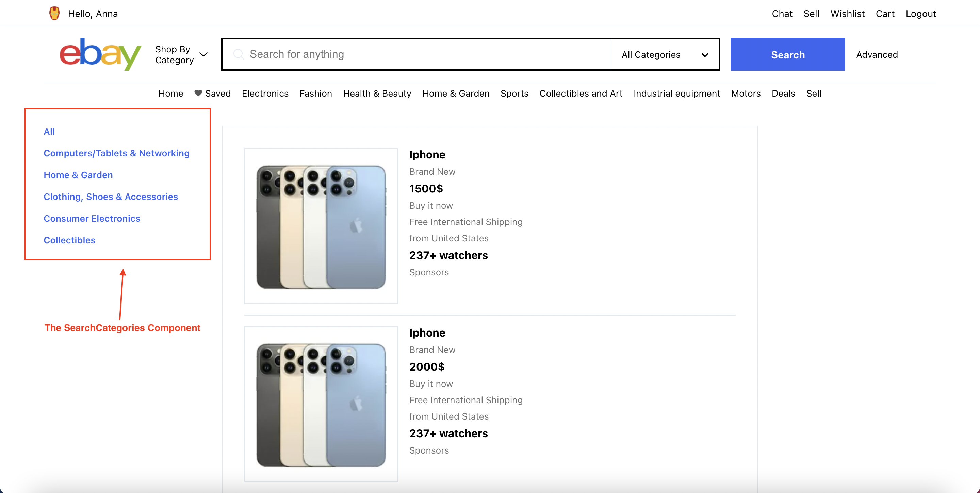The image size is (980, 493).
Task: Open Motors navigation menu item
Action: coord(746,93)
